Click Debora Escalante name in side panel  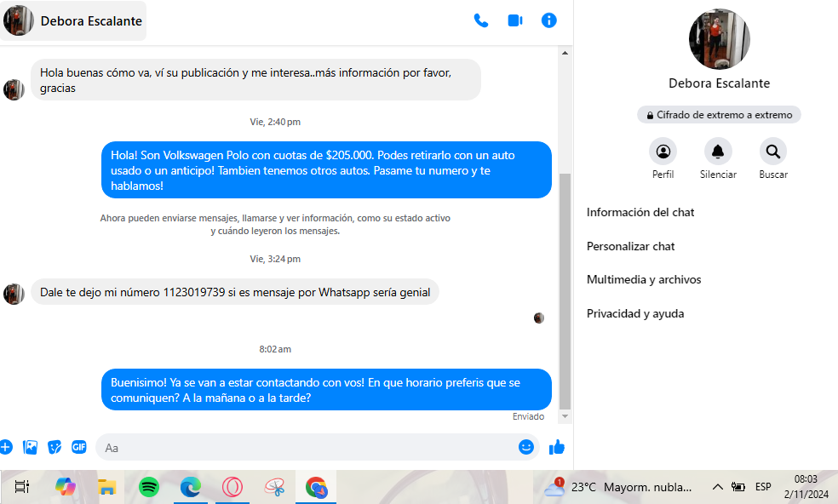(x=720, y=83)
